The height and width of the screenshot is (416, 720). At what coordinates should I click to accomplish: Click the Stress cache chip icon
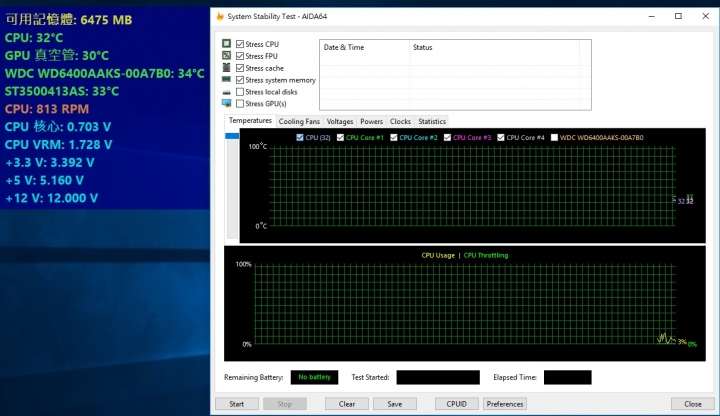click(x=226, y=67)
